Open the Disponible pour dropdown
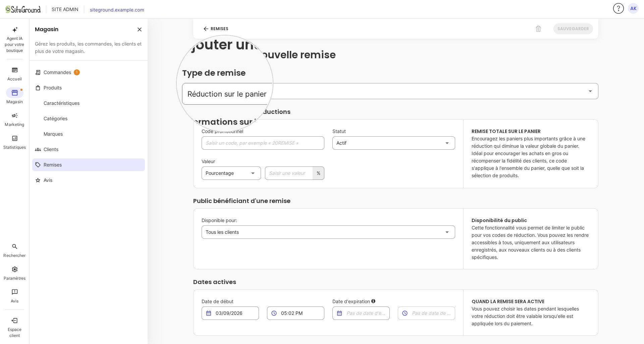The width and height of the screenshot is (644, 344). 328,232
